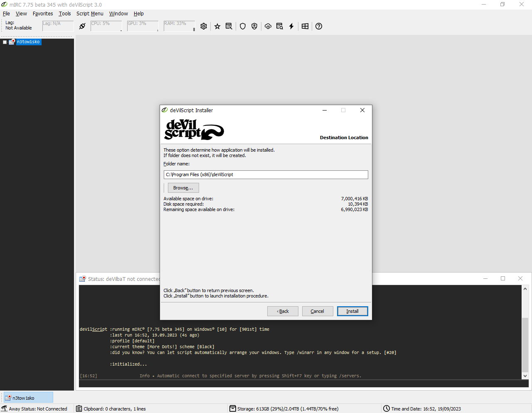This screenshot has height=413, width=532.
Task: Click the Back button in installer
Action: tap(283, 311)
